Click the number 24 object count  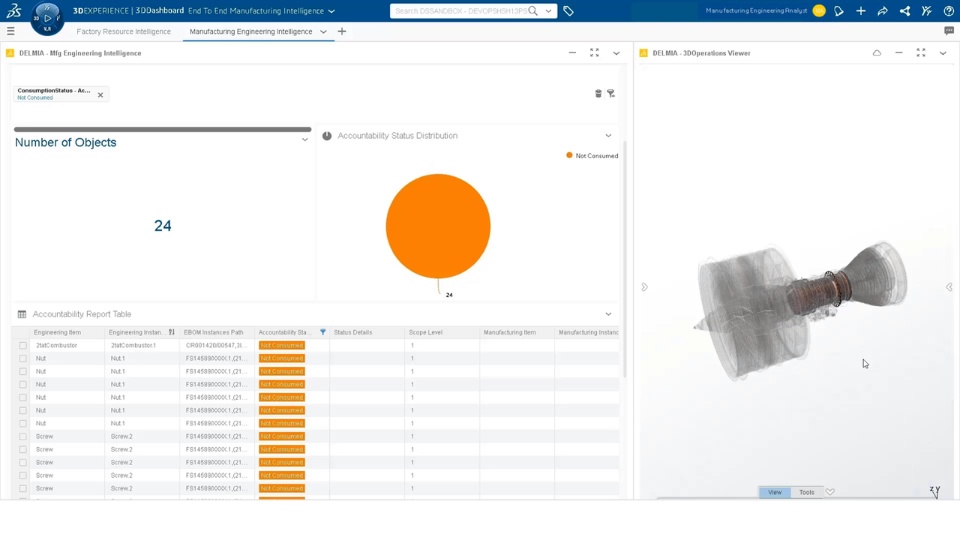pyautogui.click(x=162, y=226)
